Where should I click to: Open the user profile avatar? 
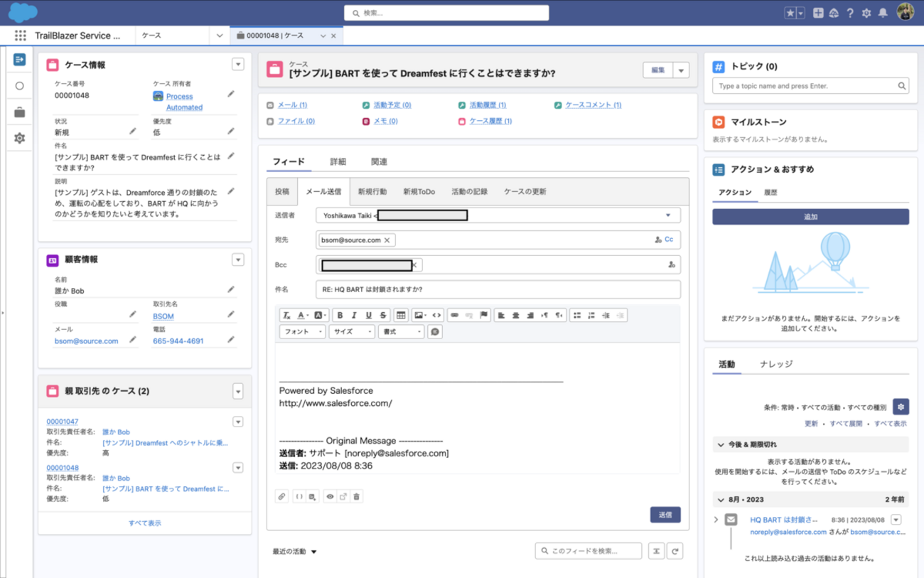click(x=906, y=13)
